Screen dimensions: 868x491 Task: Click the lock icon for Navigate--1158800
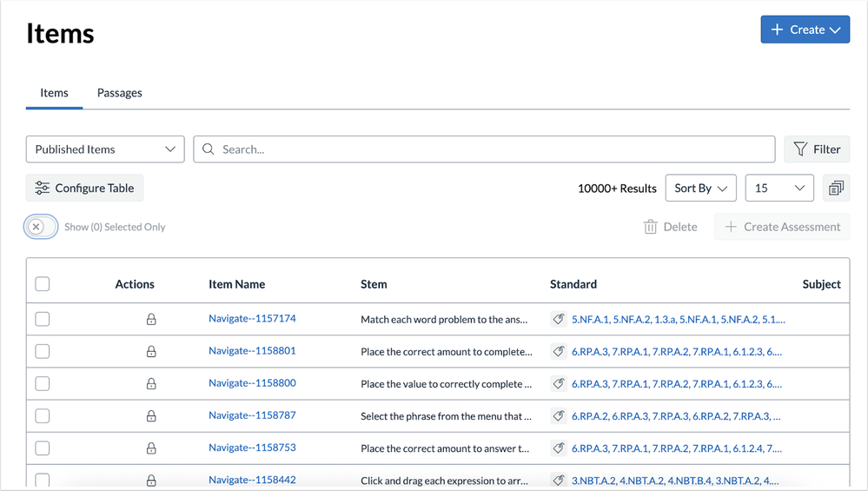(151, 384)
